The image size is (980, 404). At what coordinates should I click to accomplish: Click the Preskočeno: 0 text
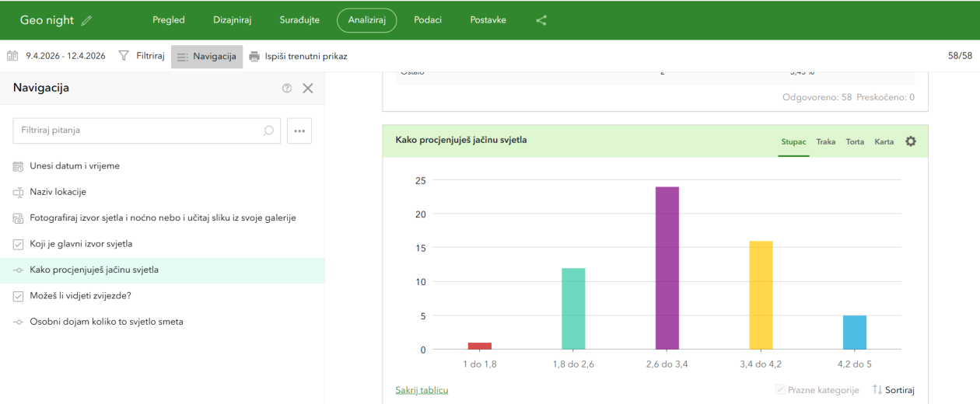(886, 97)
